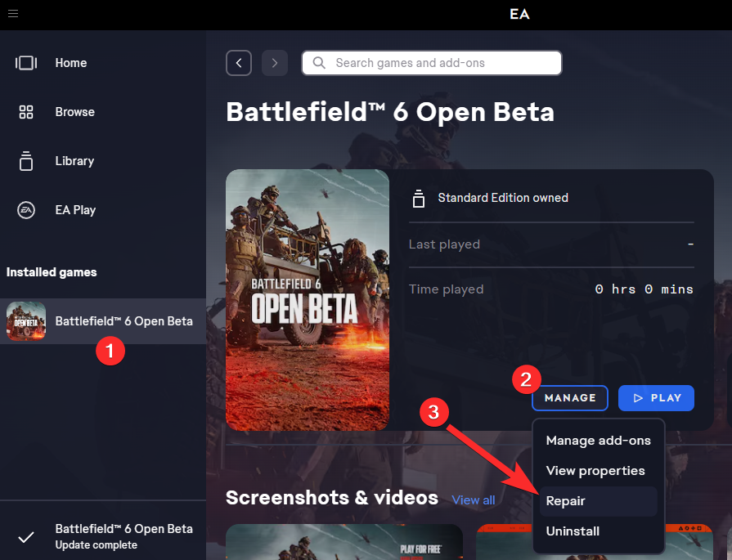Viewport: 732px width, 560px height.
Task: Open the View all screenshots link
Action: 474,500
